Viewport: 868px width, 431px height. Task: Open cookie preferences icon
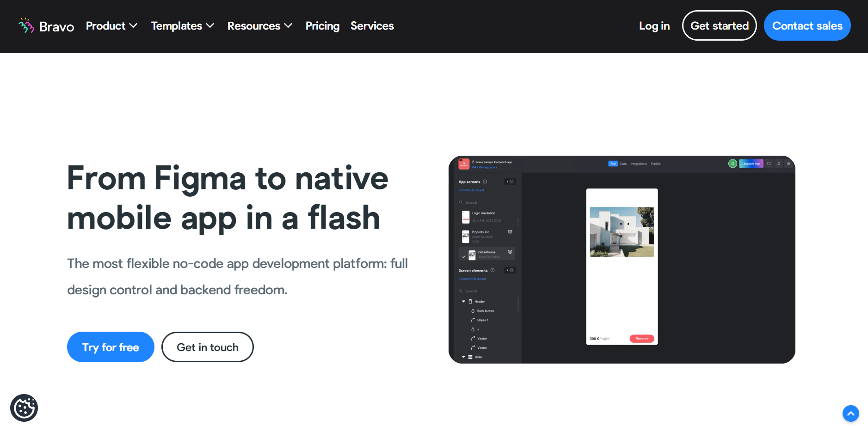[24, 408]
